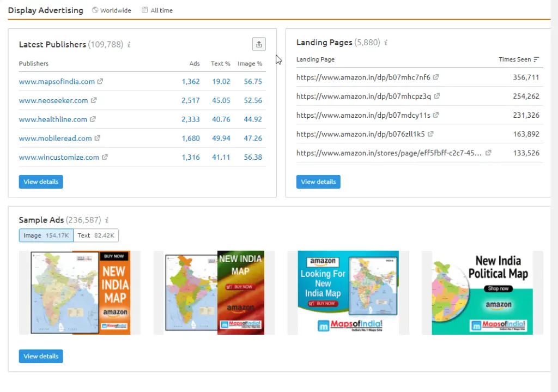Open the info icon beside Sample Ads count
558x392 pixels.
click(x=106, y=220)
